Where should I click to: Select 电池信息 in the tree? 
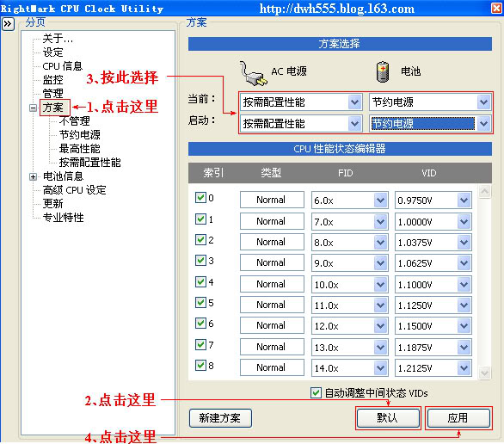click(64, 176)
